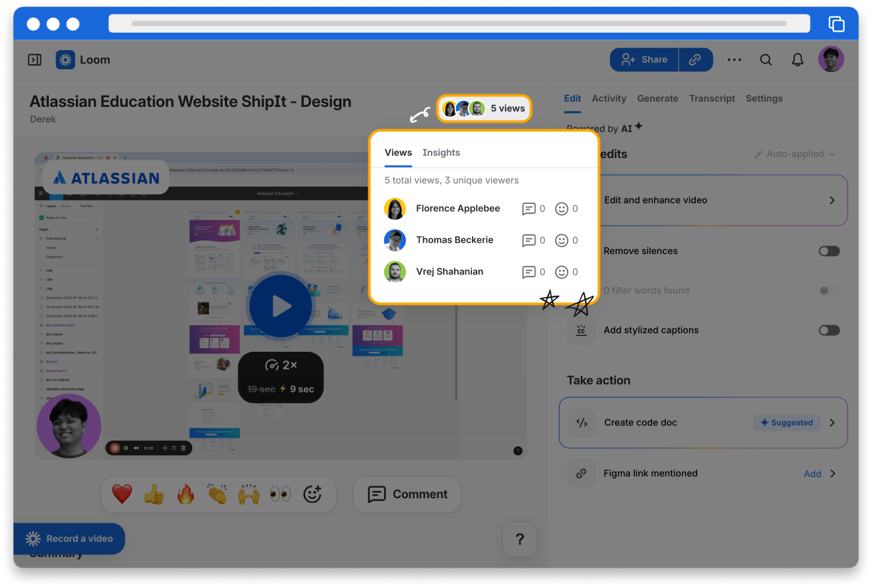872x588 pixels.
Task: Click the Create code doc icon
Action: (581, 422)
